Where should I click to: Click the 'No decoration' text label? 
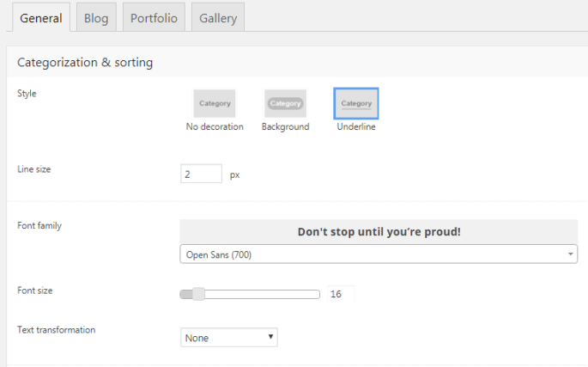click(x=215, y=127)
